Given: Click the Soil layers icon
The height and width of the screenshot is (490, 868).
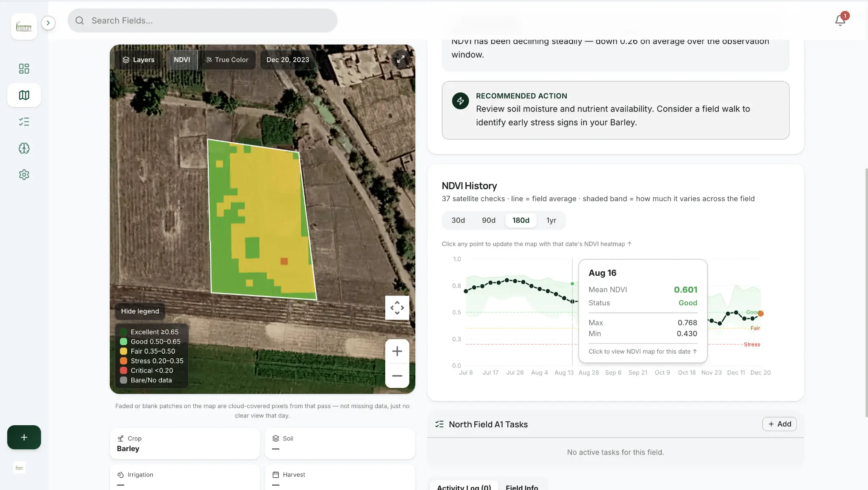Looking at the screenshot, I should (276, 438).
